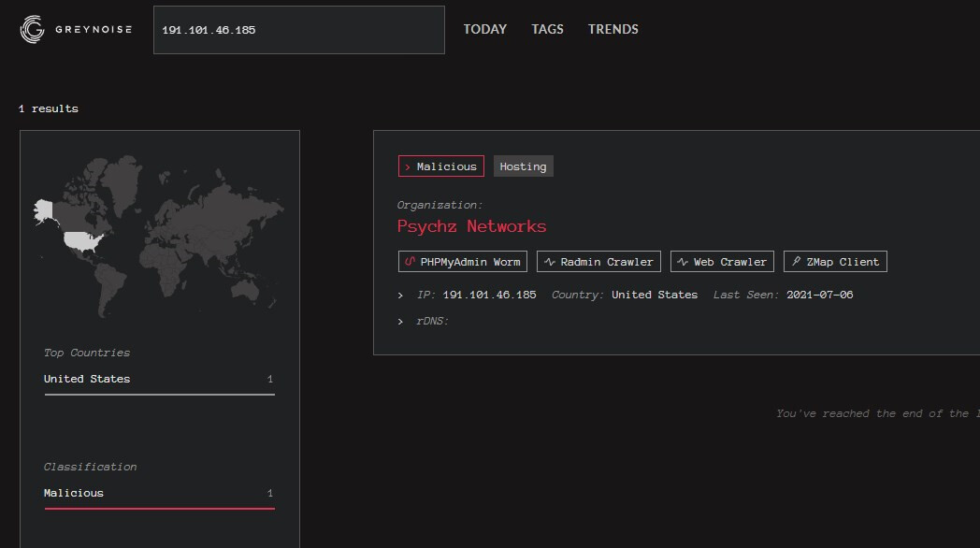Select the Web Crawler tag
980x548 pixels.
(x=723, y=262)
